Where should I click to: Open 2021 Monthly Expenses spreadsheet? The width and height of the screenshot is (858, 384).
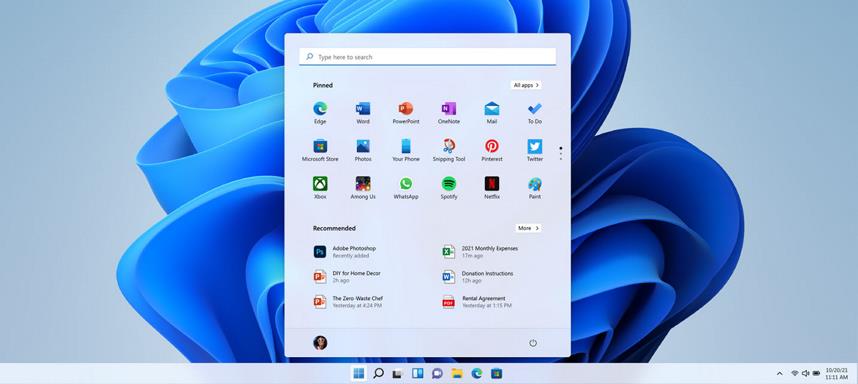pos(480,252)
